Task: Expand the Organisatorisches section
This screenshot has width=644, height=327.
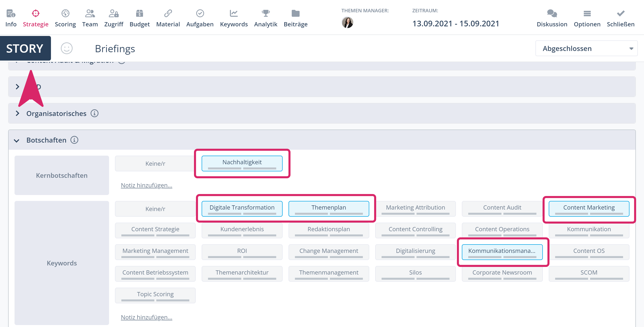Action: click(x=17, y=114)
